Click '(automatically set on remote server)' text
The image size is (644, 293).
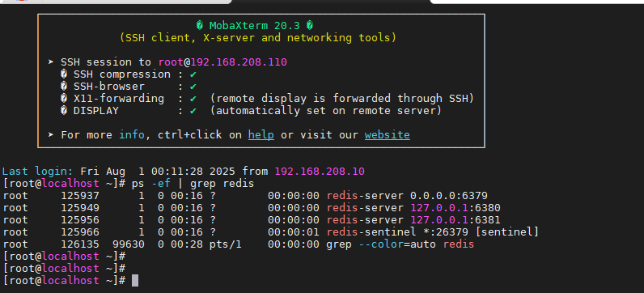click(326, 111)
